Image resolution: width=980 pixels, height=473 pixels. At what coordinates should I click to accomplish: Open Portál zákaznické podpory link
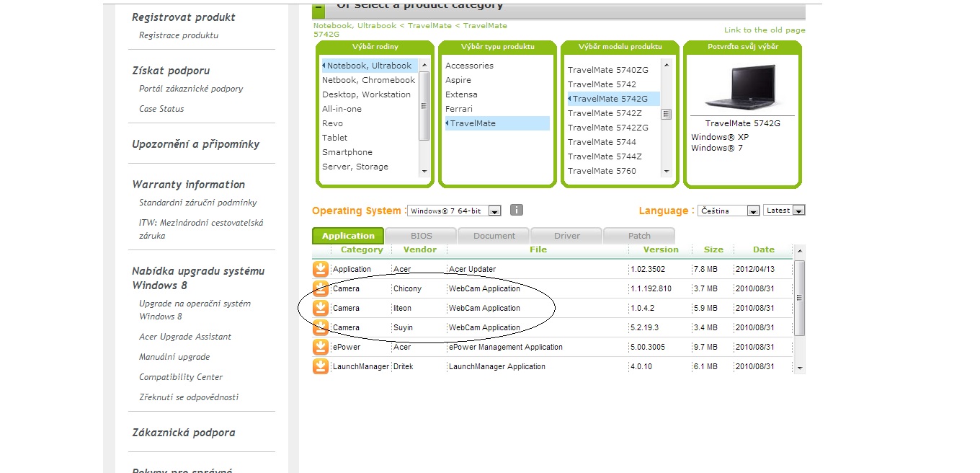pos(191,89)
